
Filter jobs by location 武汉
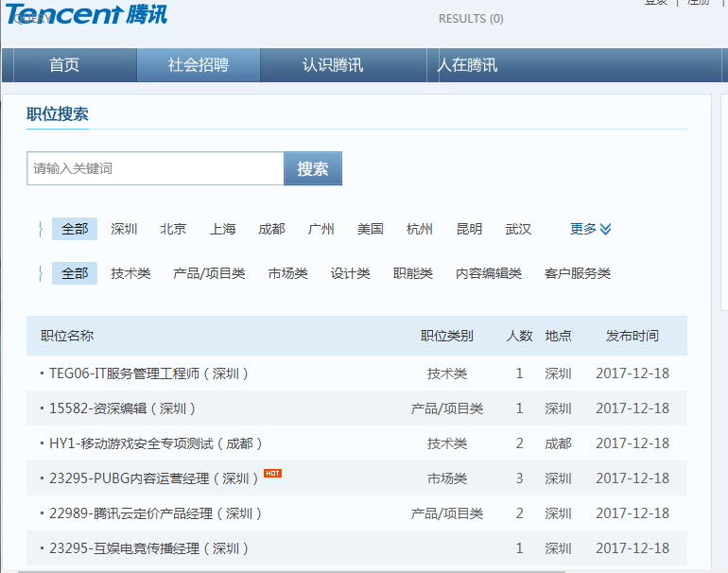pos(518,229)
